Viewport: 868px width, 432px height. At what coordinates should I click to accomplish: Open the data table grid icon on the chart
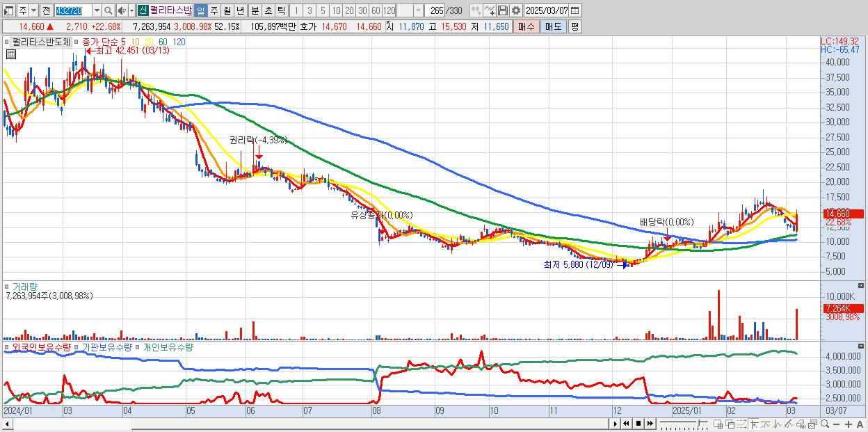click(10, 54)
